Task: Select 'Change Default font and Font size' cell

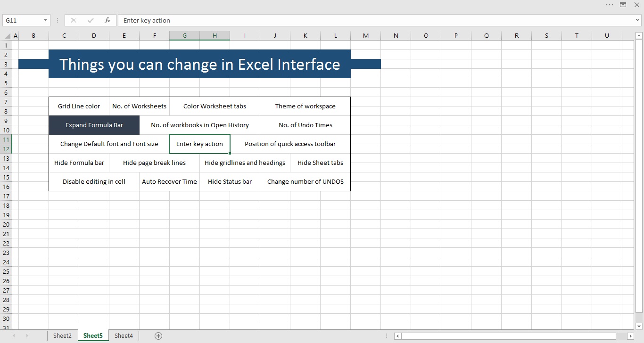Action: click(x=109, y=144)
